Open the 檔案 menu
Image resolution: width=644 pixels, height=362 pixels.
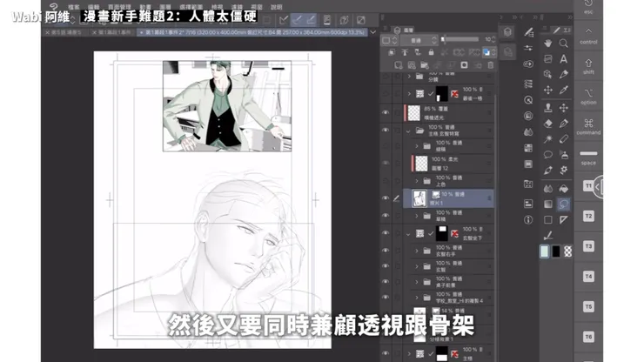(74, 7)
